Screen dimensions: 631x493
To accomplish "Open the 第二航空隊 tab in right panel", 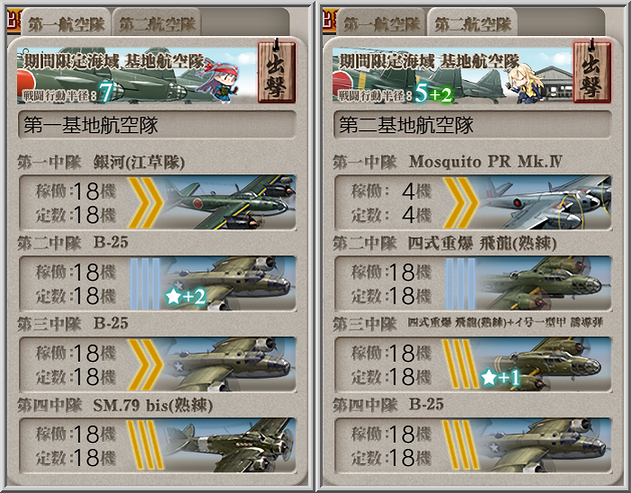I will coord(473,24).
